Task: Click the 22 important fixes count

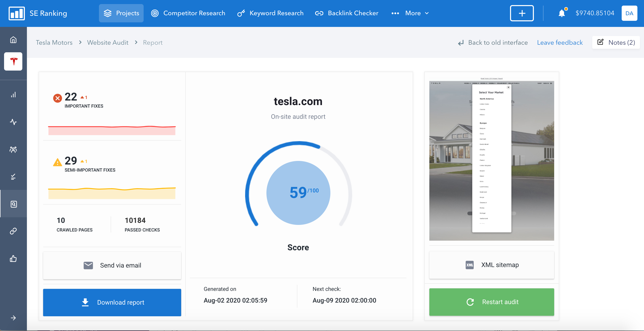Action: pyautogui.click(x=71, y=97)
